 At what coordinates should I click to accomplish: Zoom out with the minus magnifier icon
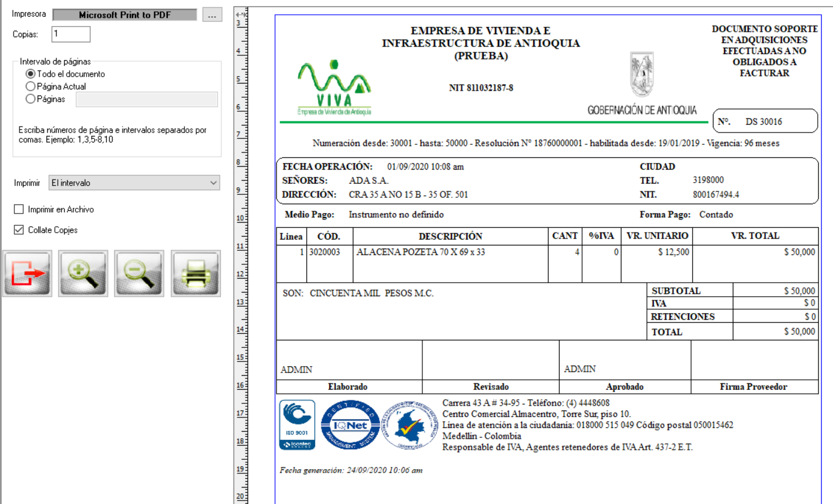(139, 273)
